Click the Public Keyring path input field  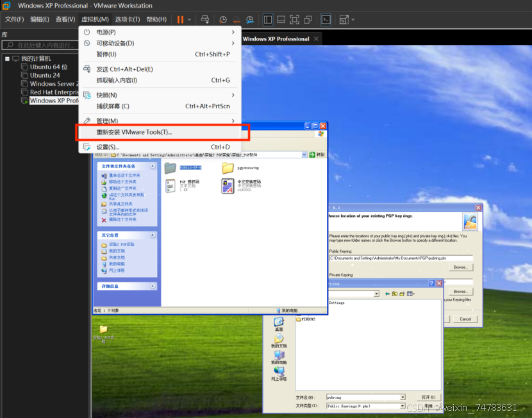click(x=401, y=258)
